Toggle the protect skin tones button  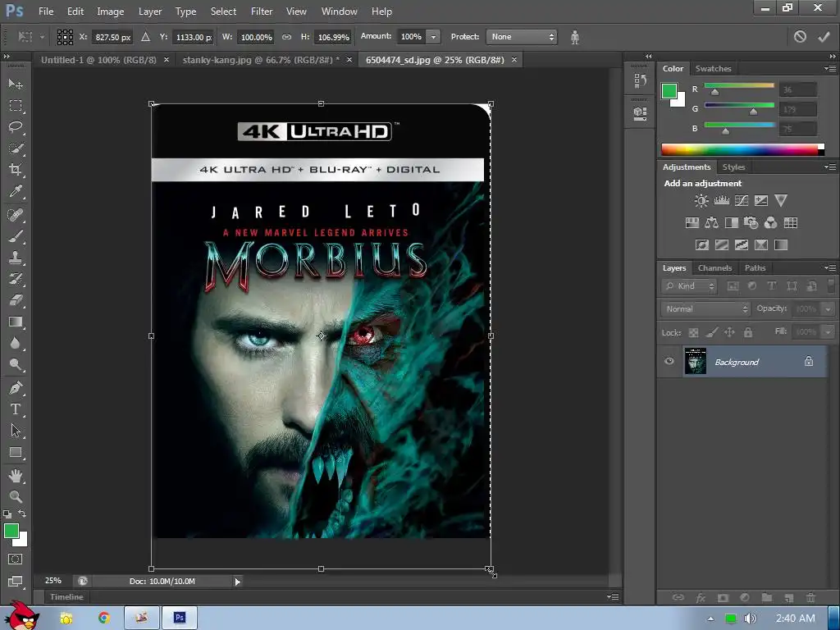tap(575, 37)
